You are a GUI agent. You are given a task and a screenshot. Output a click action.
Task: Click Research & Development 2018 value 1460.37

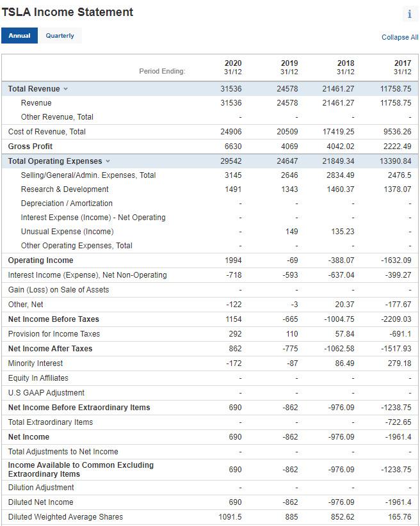[341, 189]
